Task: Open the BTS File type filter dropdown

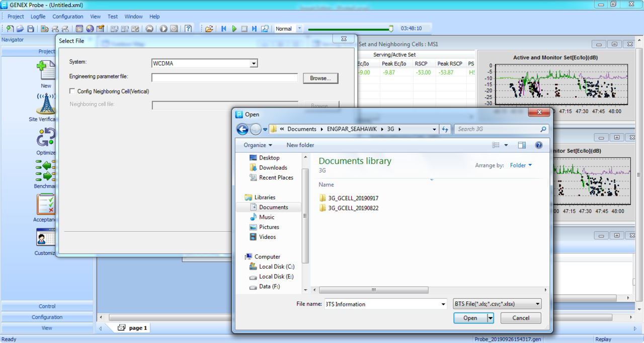Action: [497, 304]
